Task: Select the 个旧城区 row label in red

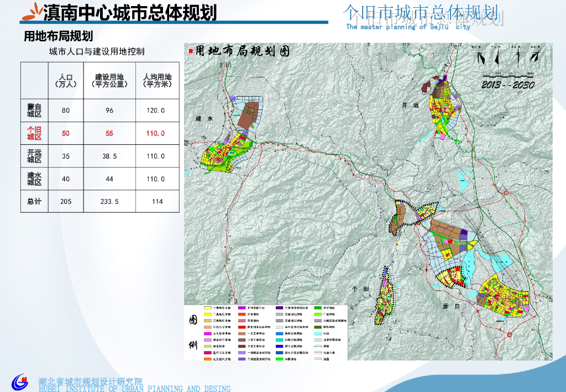Action: [x=34, y=133]
